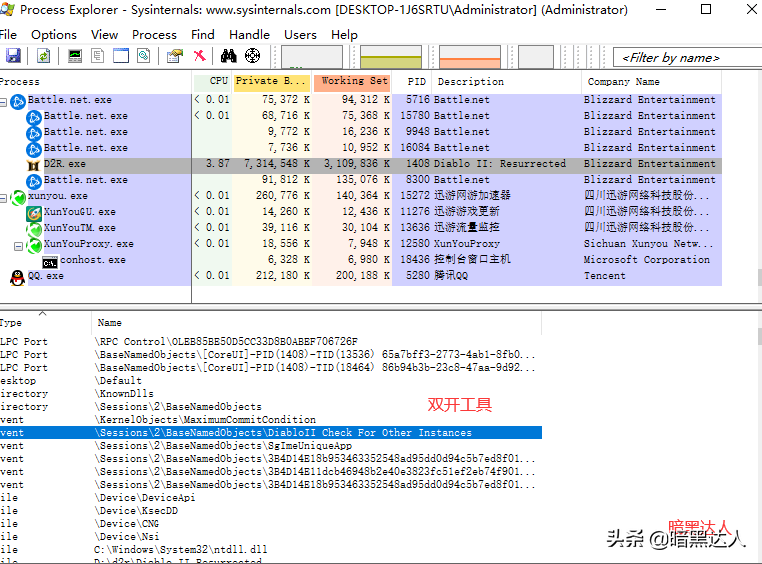
Task: Click the XunYouGU.exe updater icon
Action: click(x=34, y=214)
